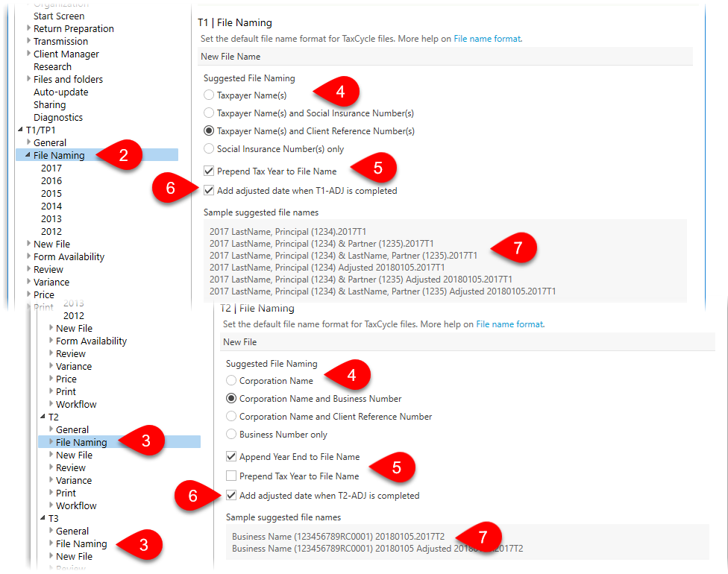
Task: Select Auto-update in the options tree
Action: point(61,92)
